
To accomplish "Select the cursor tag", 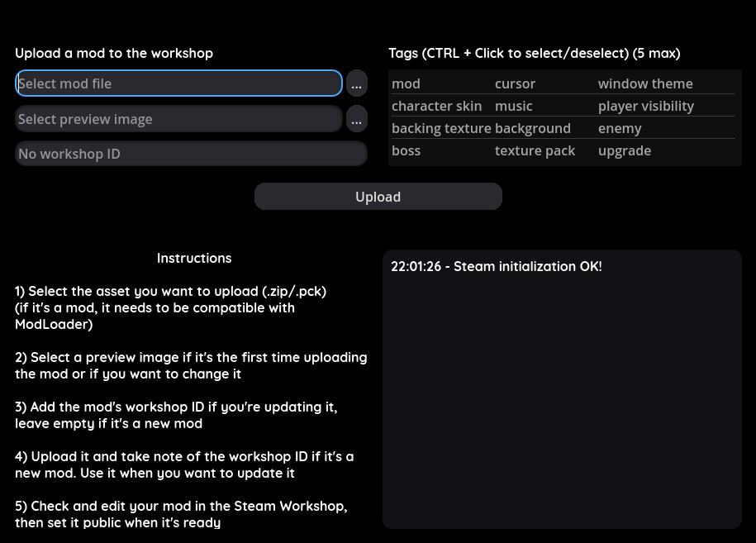I will [x=515, y=83].
